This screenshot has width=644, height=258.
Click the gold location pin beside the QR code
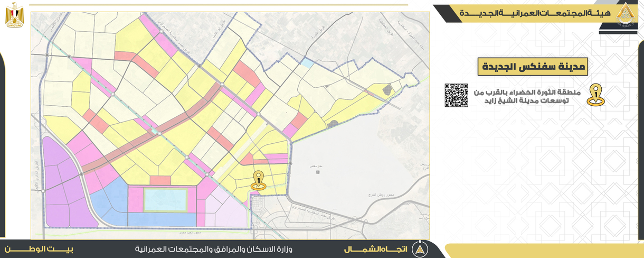pyautogui.click(x=596, y=95)
